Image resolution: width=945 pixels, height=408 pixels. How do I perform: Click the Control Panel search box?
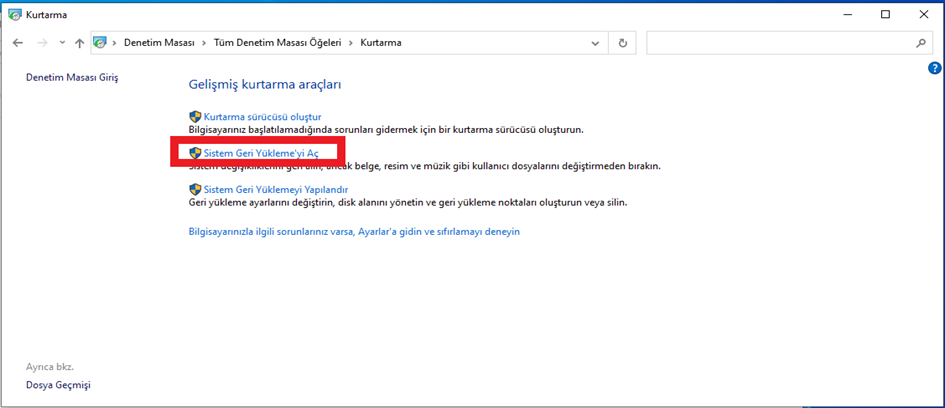point(788,43)
